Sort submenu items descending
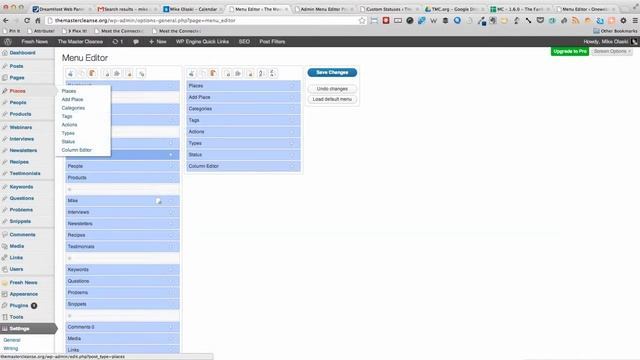This screenshot has height=360, width=640. coord(273,73)
